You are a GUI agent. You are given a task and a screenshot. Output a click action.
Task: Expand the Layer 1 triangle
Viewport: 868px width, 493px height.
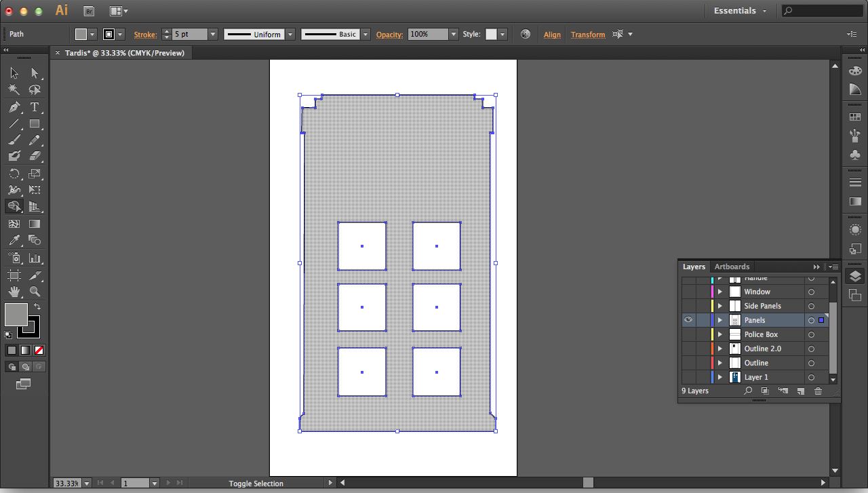coord(720,377)
